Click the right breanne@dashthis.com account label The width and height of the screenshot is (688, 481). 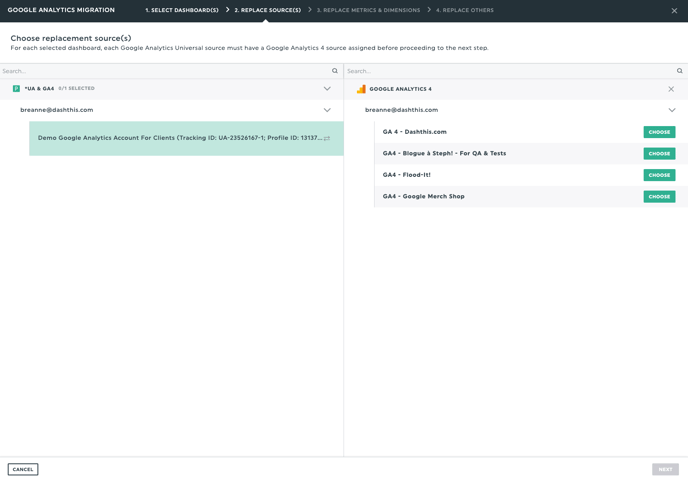(401, 110)
